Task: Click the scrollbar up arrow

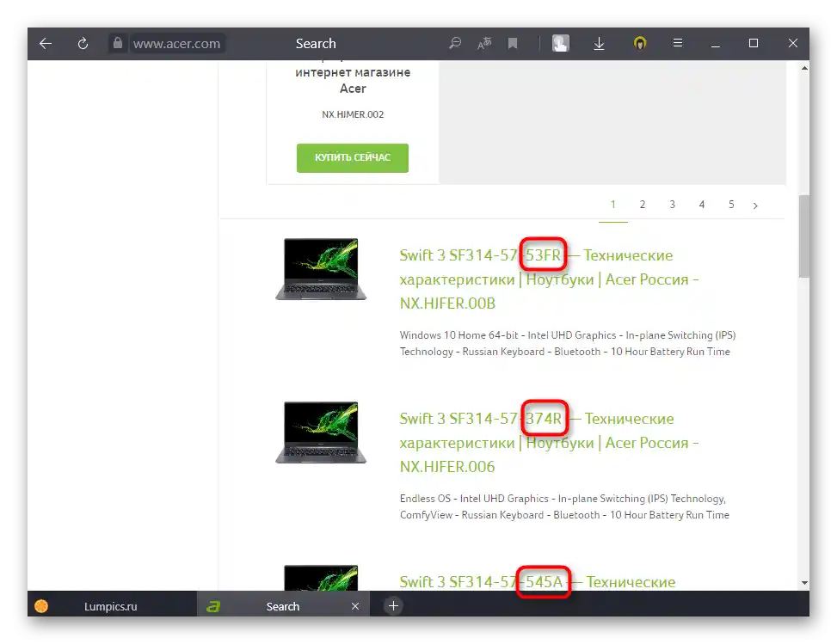Action: 804,68
